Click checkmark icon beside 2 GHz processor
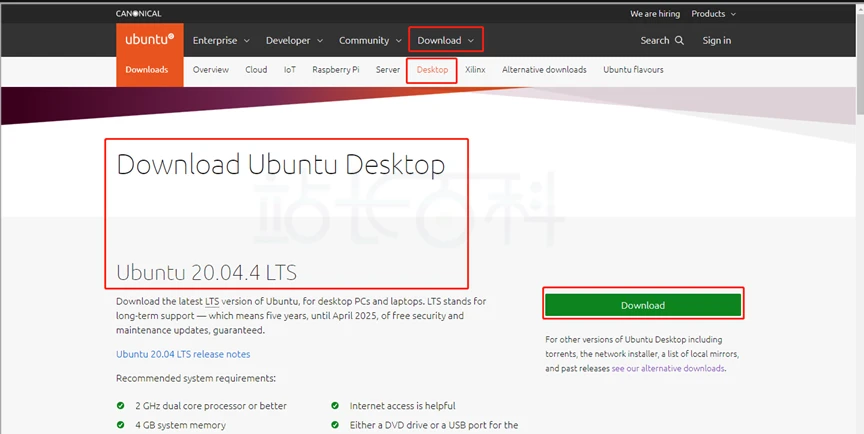This screenshot has height=434, width=864. pyautogui.click(x=120, y=406)
